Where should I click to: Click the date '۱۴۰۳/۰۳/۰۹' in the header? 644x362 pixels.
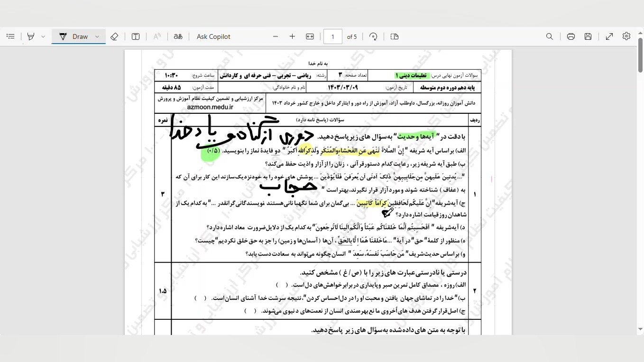pyautogui.click(x=343, y=88)
